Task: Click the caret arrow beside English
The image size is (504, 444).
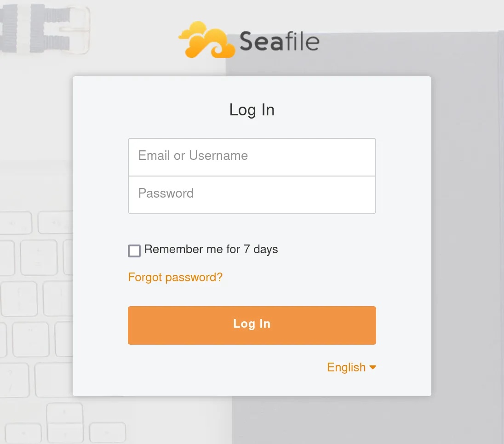Action: click(x=373, y=367)
